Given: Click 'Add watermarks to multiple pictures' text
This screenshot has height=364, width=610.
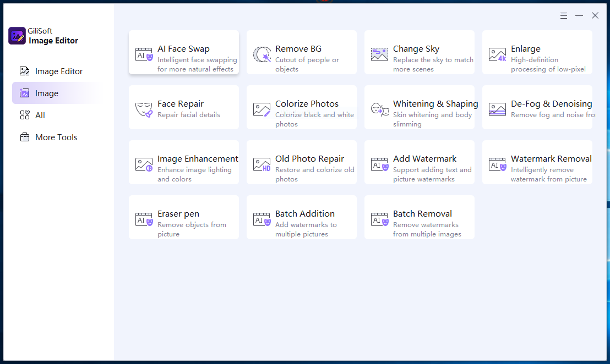Looking at the screenshot, I should pos(306,230).
